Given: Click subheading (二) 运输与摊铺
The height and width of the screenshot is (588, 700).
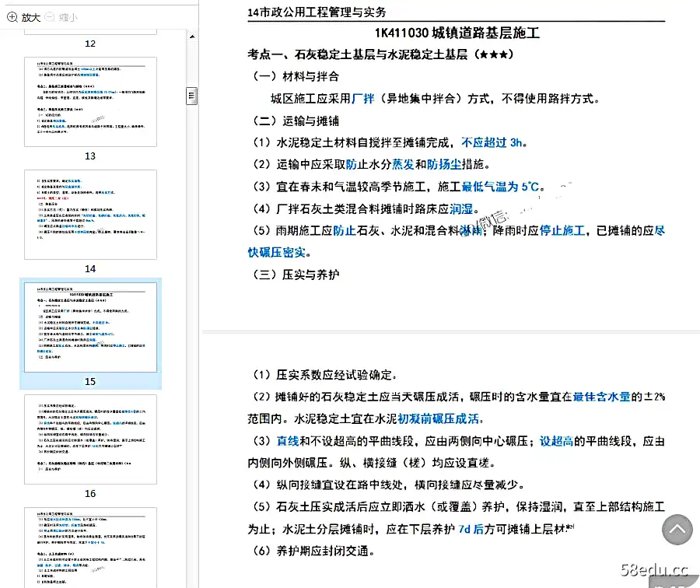Looking at the screenshot, I should coord(296,121).
